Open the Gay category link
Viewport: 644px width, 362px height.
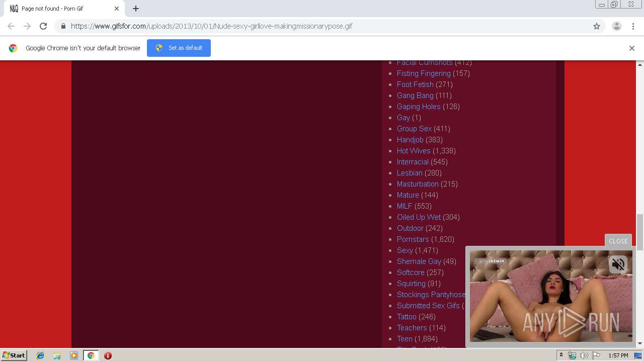pyautogui.click(x=404, y=118)
